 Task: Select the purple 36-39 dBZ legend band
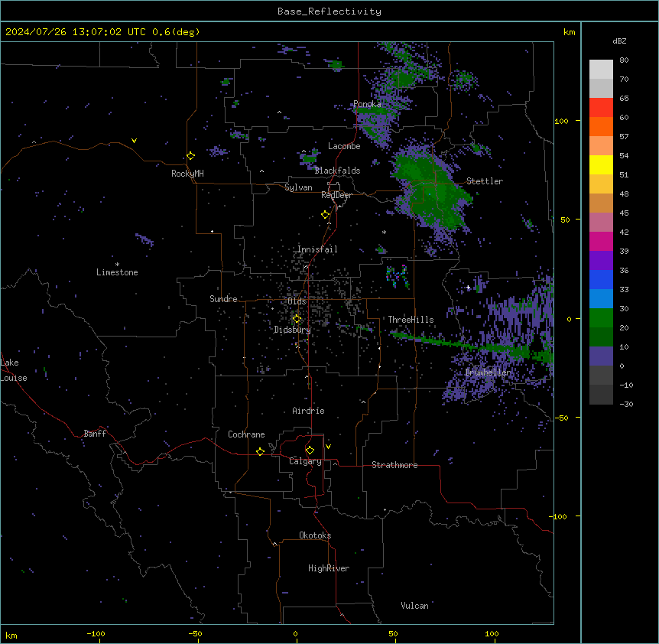pyautogui.click(x=601, y=261)
